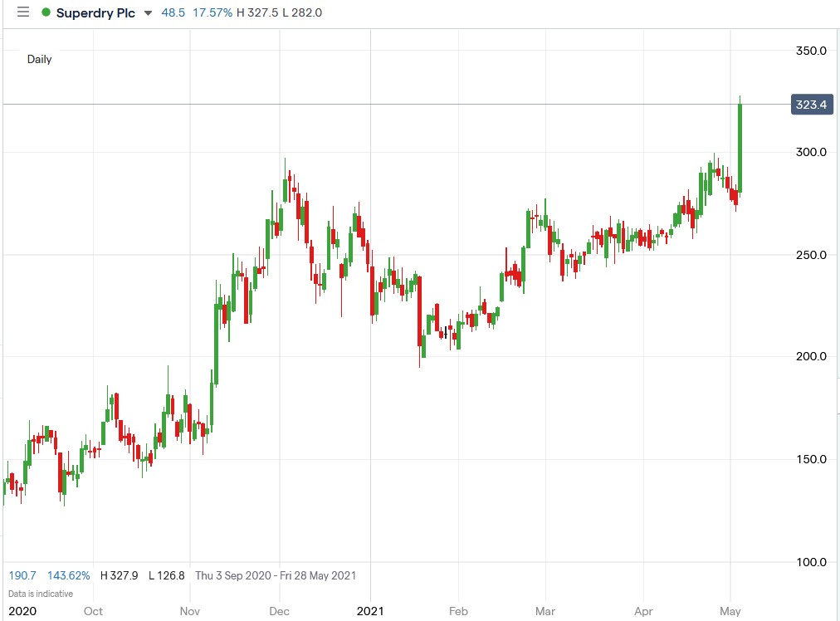This screenshot has width=840, height=621.
Task: Select the 2021 label on the time axis
Action: tap(371, 609)
